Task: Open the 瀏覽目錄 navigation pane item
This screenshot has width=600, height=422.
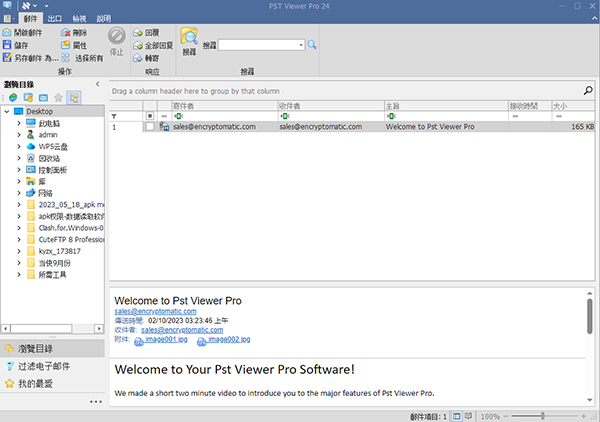Action: coord(52,349)
